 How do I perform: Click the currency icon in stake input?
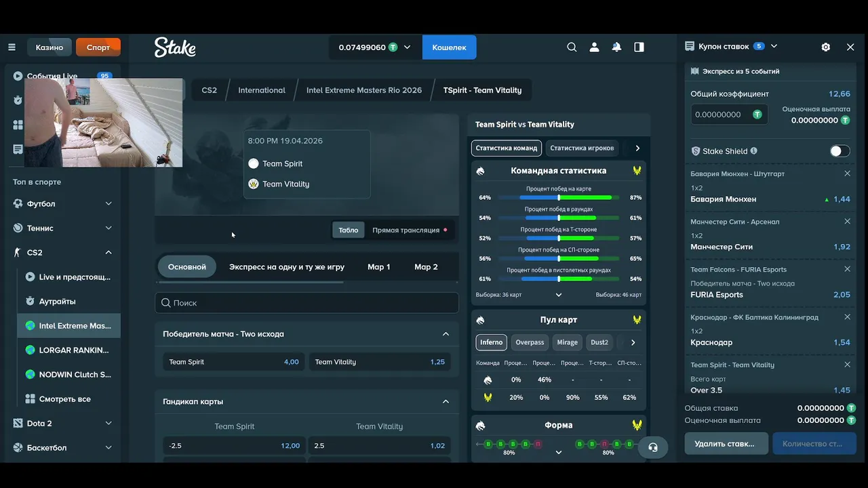(x=757, y=115)
